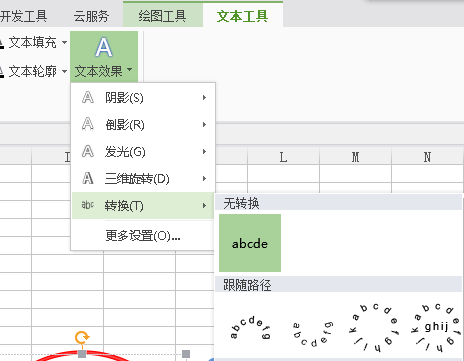Click the reflection A icon beside 倒影
Image resolution: width=464 pixels, height=361 pixels.
click(88, 124)
